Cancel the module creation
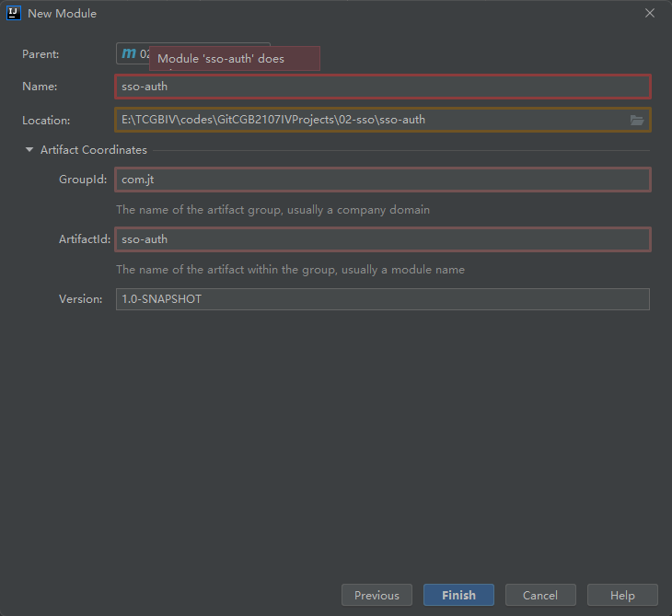672x616 pixels. click(540, 595)
